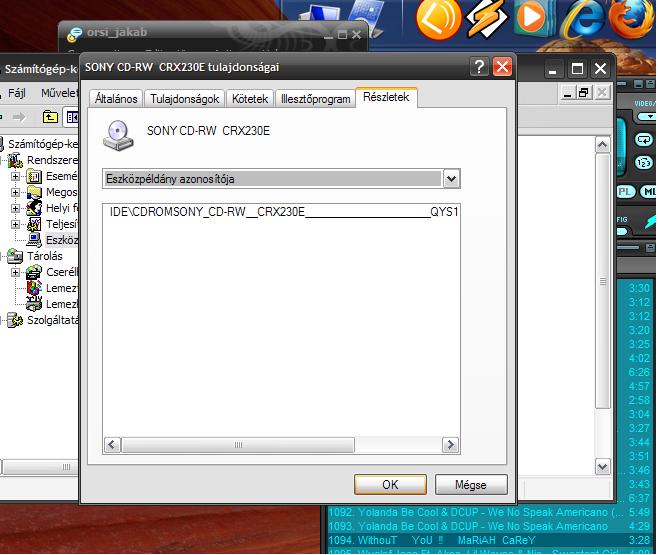Click right arrow of details horizontal scrollbar
The image size is (658, 555).
pos(451,444)
